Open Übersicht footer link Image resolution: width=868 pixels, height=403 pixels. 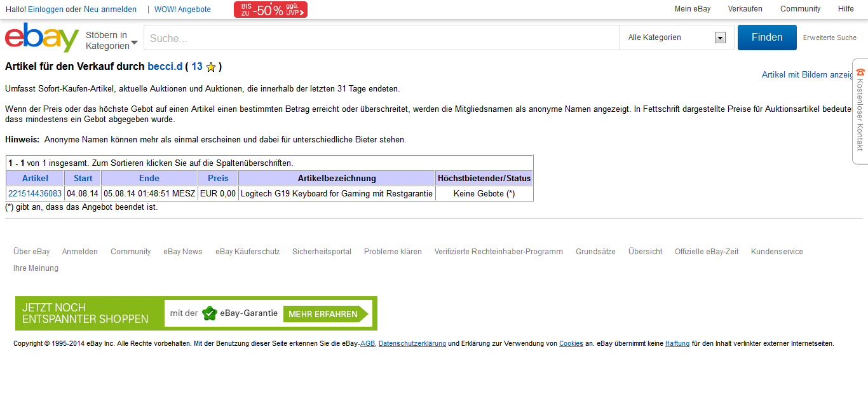click(646, 252)
